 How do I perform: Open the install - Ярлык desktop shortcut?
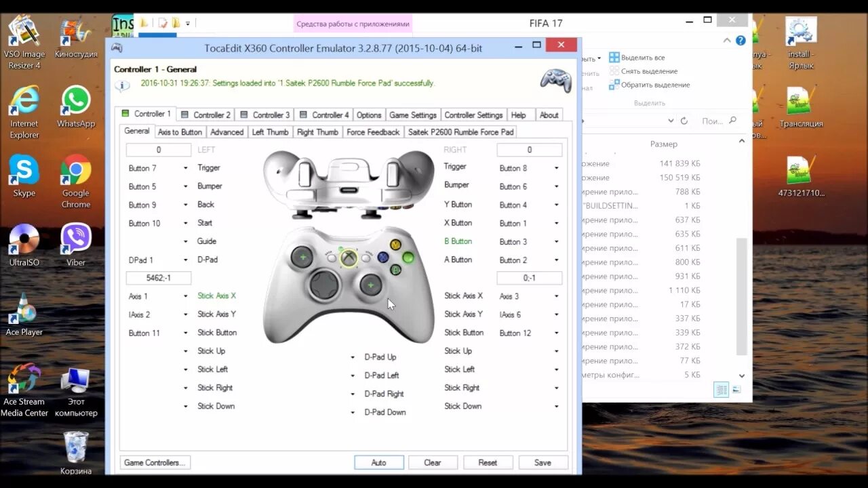click(801, 43)
